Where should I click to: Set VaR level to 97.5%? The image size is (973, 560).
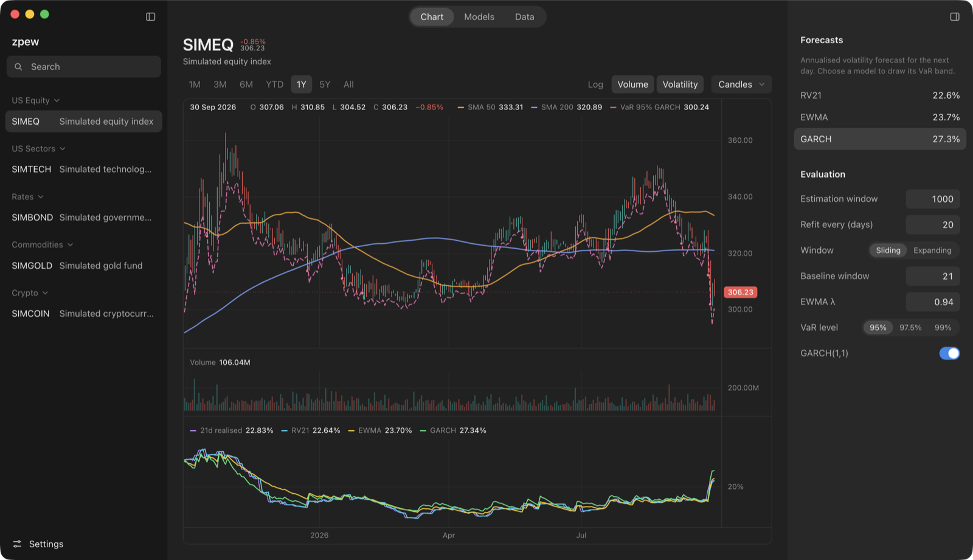coord(910,328)
